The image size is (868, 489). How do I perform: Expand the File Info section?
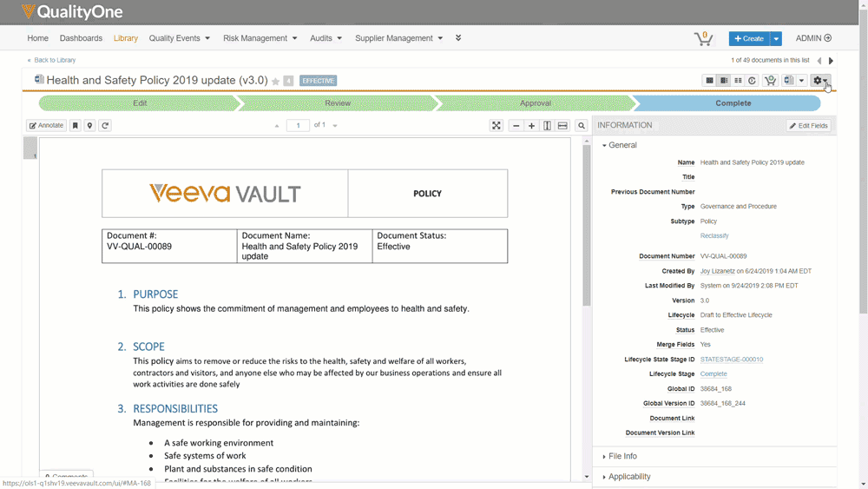tap(620, 456)
